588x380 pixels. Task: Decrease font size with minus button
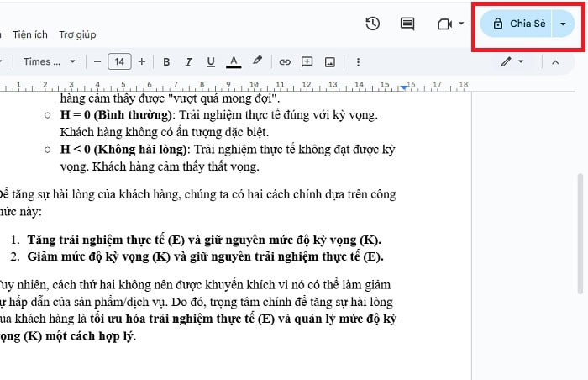click(x=97, y=61)
